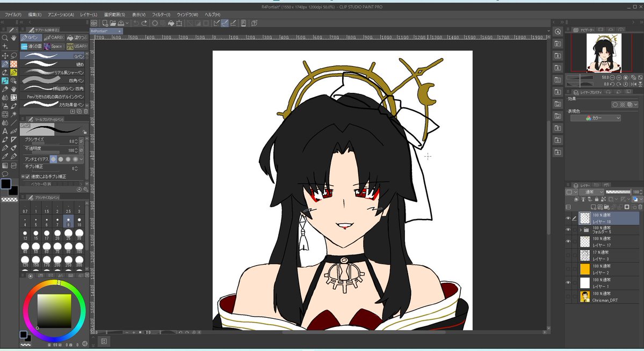
Task: Choose リアル風シャーペン brush
Action: pyautogui.click(x=53, y=72)
